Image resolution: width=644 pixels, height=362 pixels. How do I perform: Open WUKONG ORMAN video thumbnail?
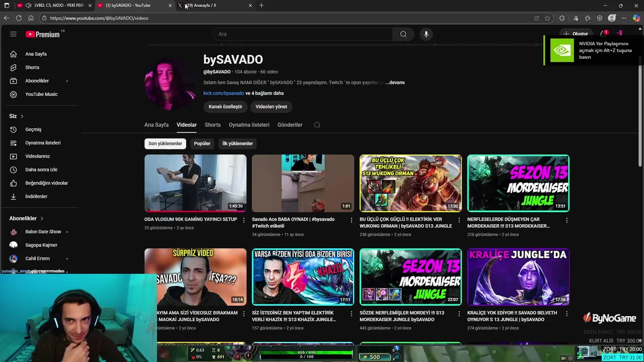(411, 183)
